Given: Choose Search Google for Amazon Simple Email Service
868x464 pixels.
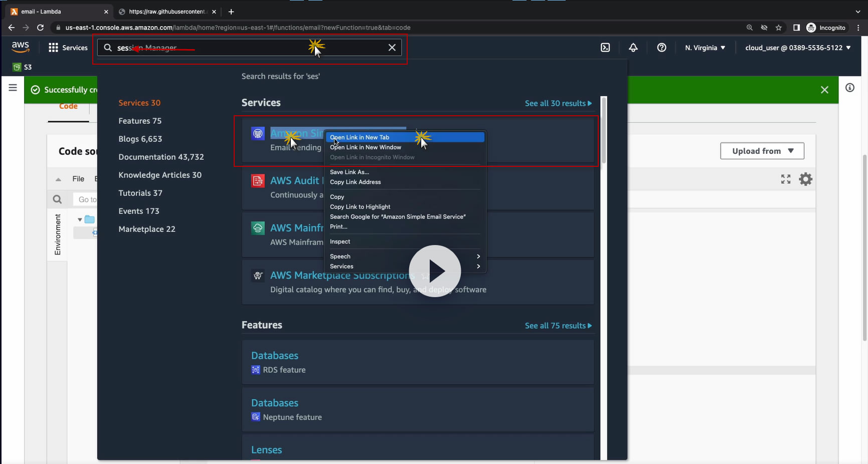Looking at the screenshot, I should 405,217.
